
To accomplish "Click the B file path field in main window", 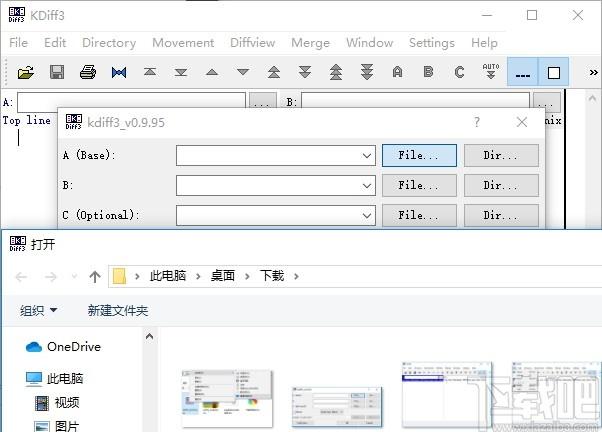I will 415,100.
